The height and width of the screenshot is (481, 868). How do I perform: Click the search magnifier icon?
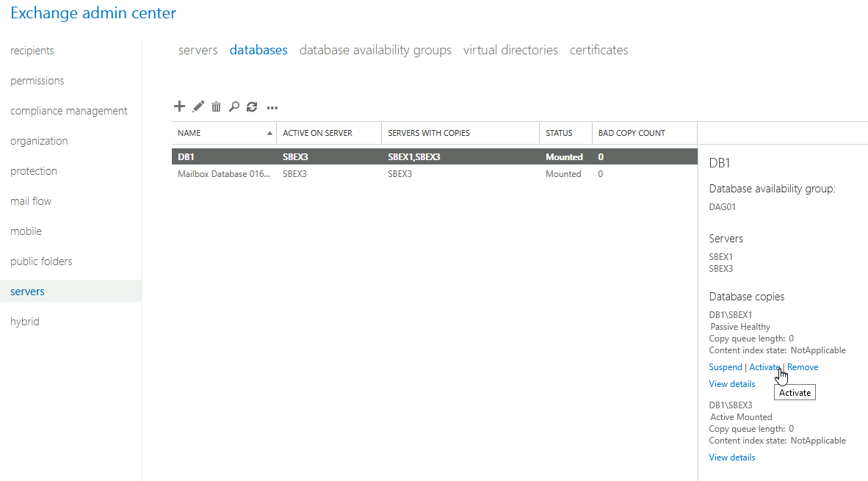pos(234,106)
